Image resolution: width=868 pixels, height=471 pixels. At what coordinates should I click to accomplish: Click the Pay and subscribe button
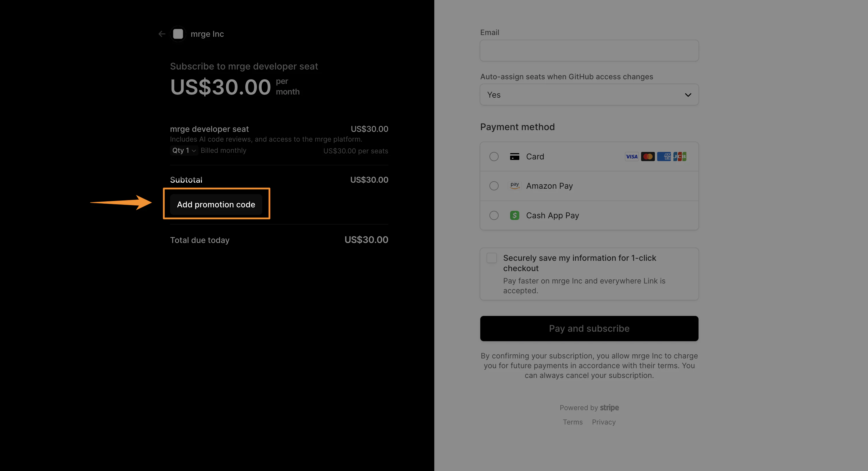point(589,328)
